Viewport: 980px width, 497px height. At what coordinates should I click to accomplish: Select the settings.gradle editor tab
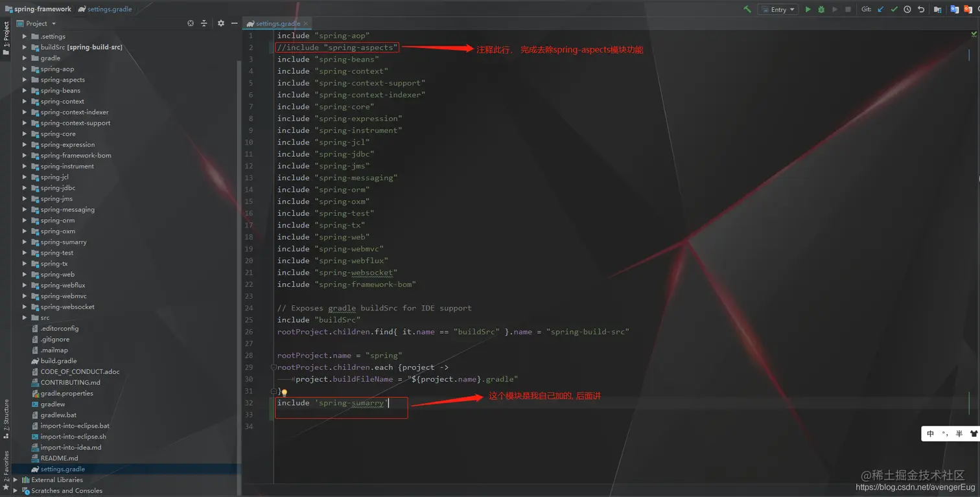click(x=277, y=23)
